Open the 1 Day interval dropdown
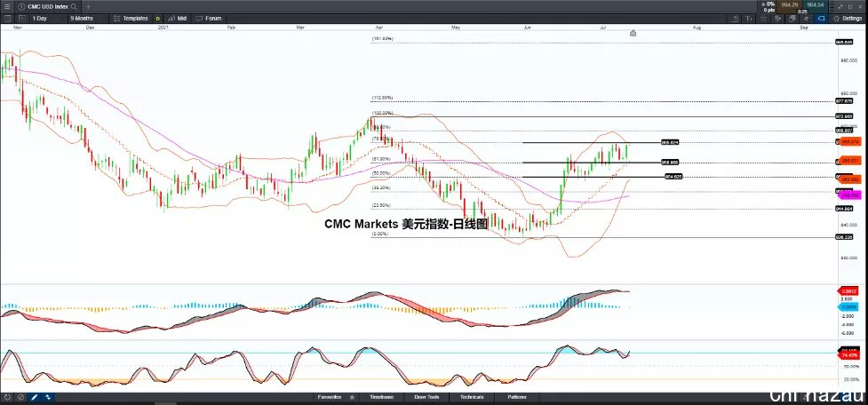Viewport: 868px width, 405px height. 49,19
